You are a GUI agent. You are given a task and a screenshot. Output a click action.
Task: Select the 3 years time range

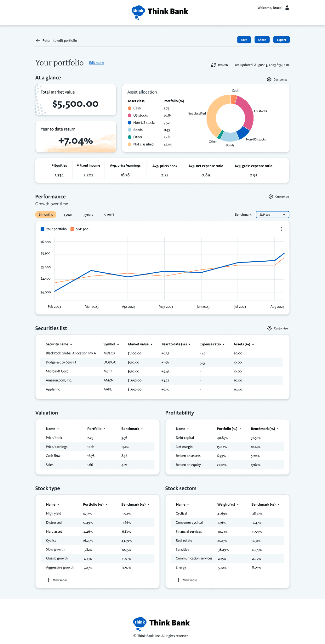88,214
